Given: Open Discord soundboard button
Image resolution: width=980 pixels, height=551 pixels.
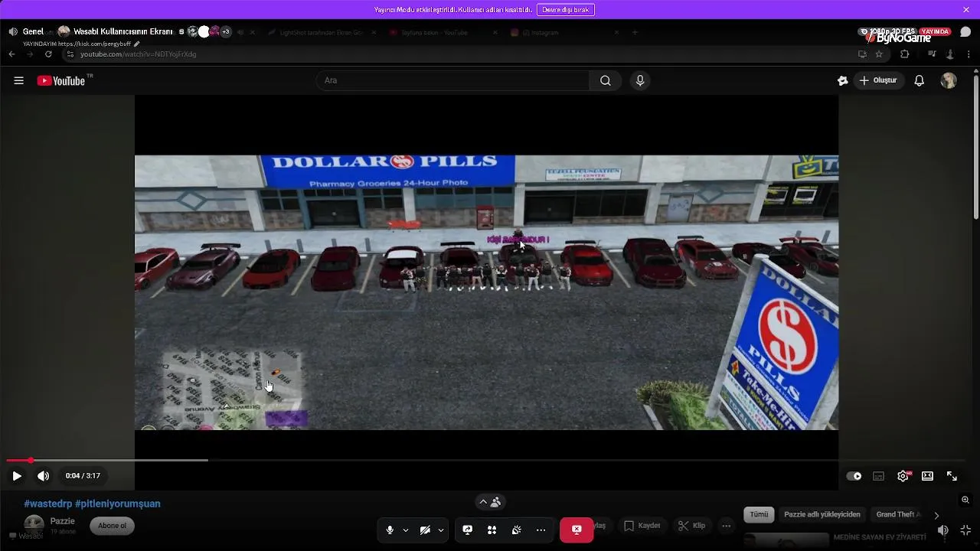Looking at the screenshot, I should tap(517, 530).
